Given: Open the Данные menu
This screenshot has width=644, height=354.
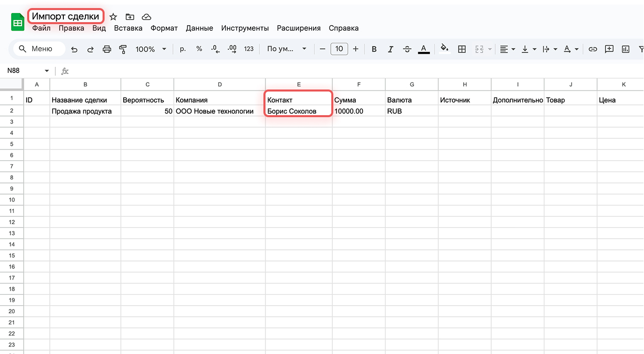Looking at the screenshot, I should point(200,28).
